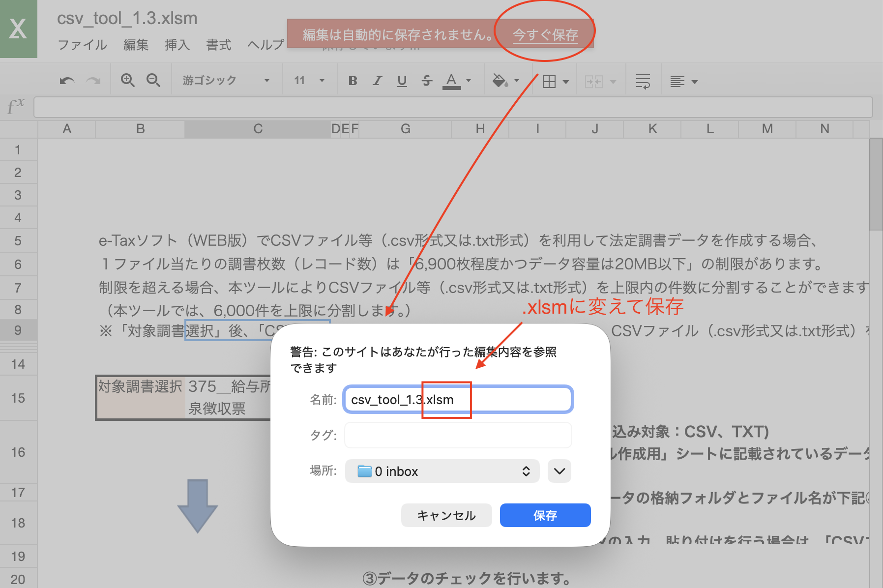Toggle italic formatting

pyautogui.click(x=377, y=81)
